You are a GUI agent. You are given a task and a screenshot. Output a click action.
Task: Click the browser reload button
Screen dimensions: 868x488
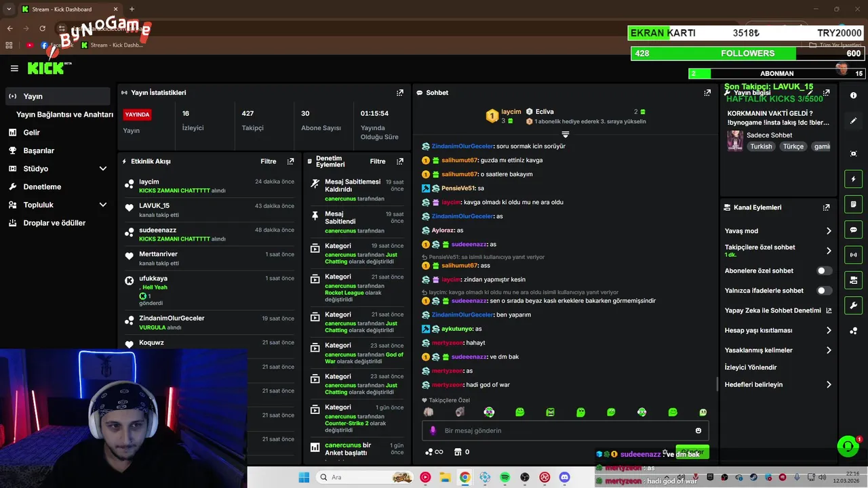click(x=42, y=28)
